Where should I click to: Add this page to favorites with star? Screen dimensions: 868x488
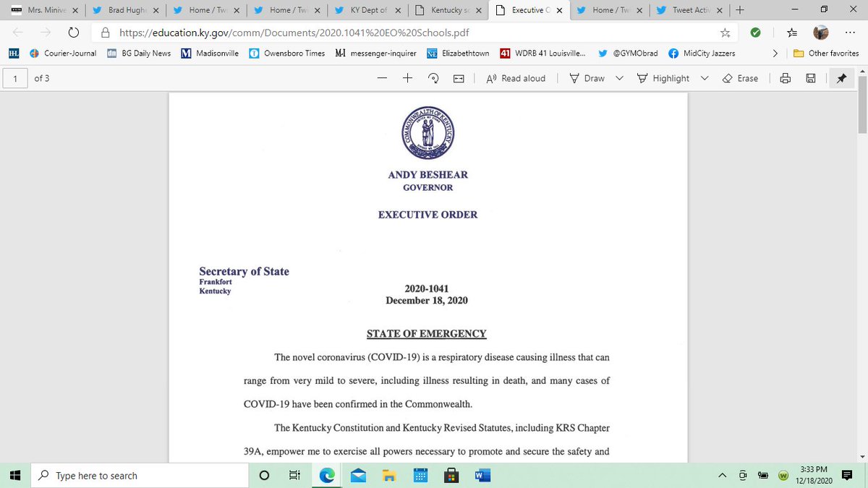click(x=725, y=33)
